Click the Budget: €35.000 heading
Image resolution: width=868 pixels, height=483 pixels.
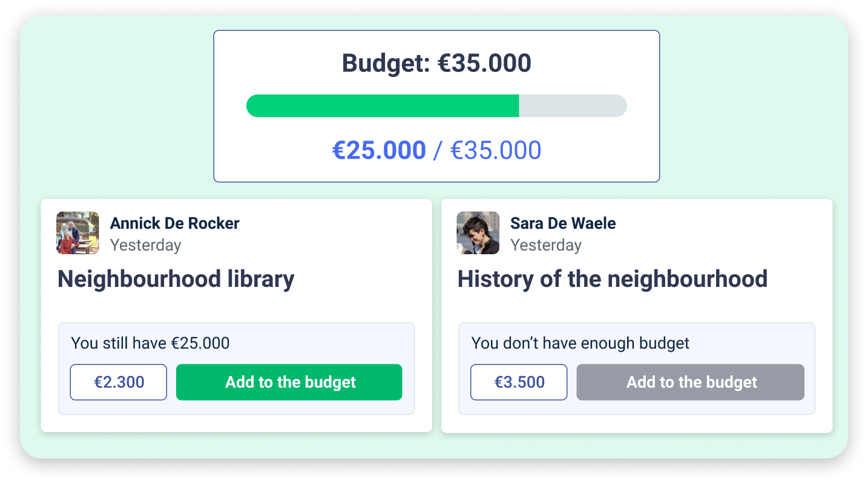[x=436, y=64]
